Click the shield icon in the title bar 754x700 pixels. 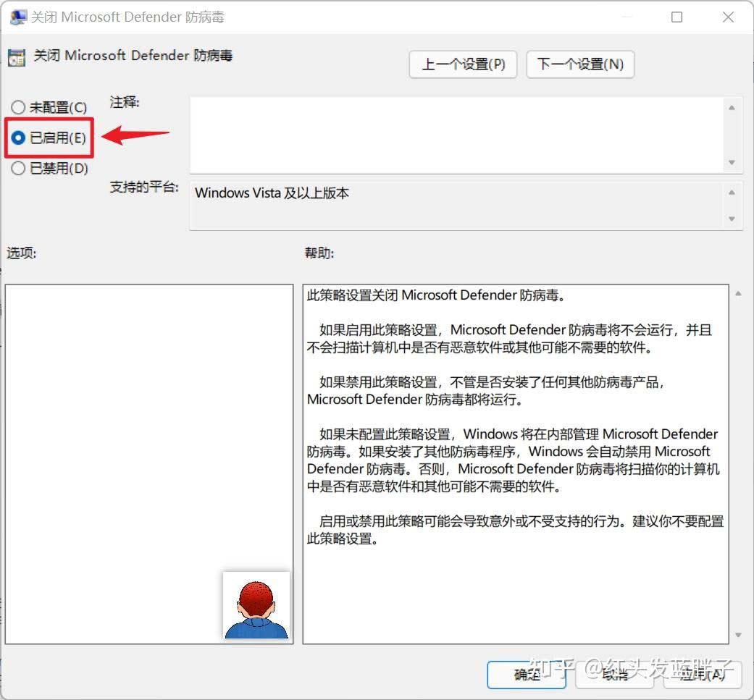pos(17,17)
